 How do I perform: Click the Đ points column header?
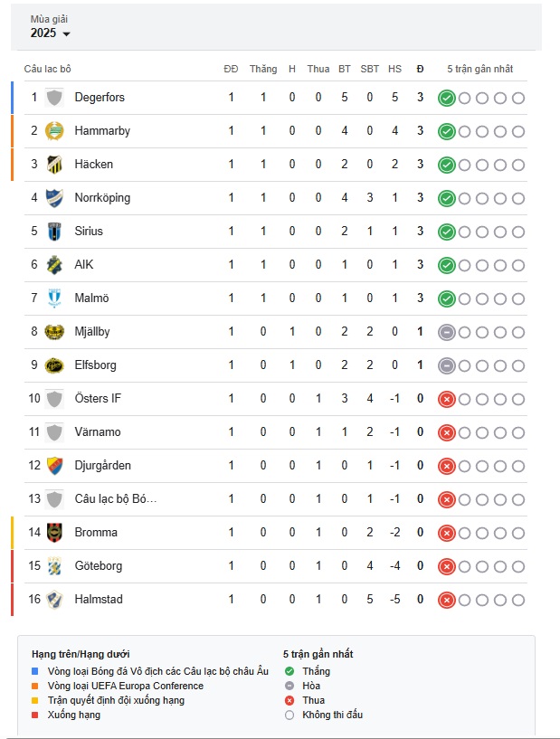420,69
